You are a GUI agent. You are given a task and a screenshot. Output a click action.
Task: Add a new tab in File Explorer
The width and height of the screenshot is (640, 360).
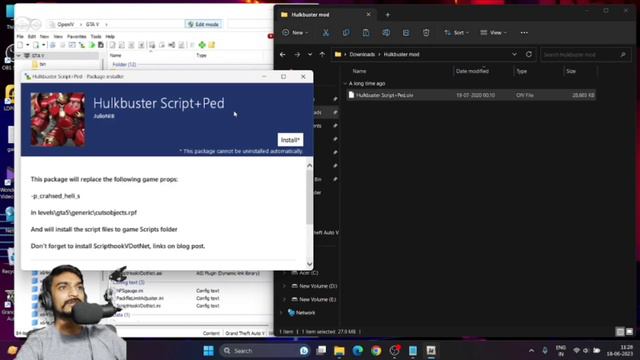388,15
